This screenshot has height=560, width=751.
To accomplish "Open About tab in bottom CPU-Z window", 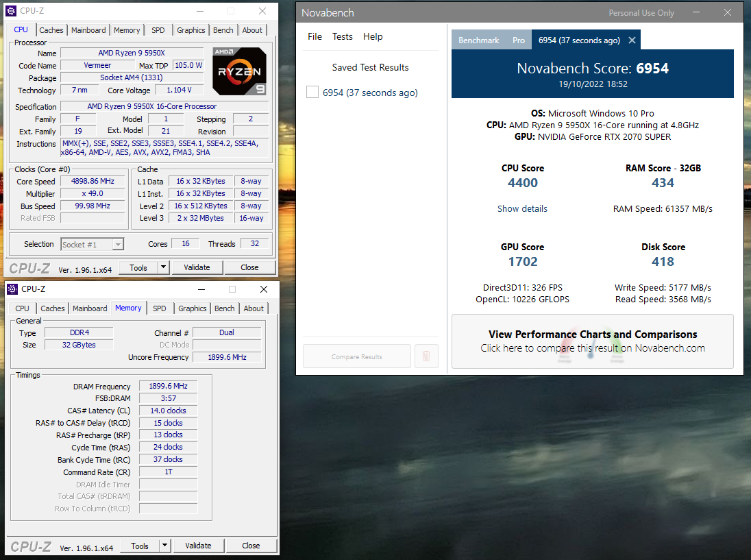I will click(254, 308).
